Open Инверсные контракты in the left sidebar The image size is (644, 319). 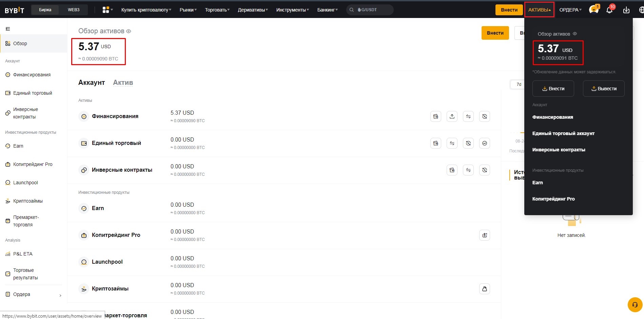34,113
